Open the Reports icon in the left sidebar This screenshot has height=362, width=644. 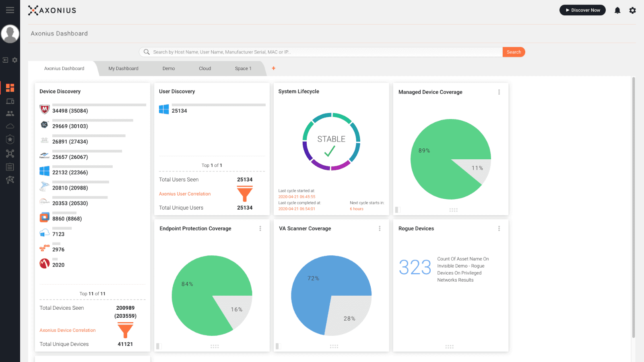[x=10, y=167]
